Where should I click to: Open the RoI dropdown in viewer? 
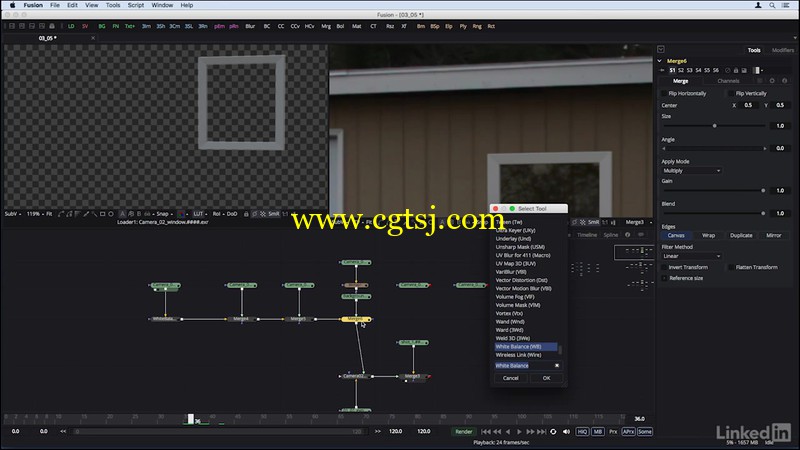(217, 214)
